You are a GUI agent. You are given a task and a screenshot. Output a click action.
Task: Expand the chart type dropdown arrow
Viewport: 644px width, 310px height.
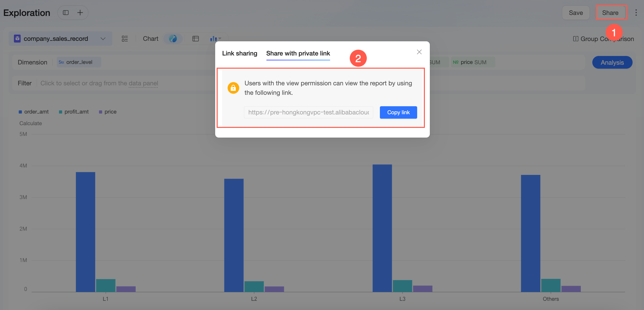(220, 39)
